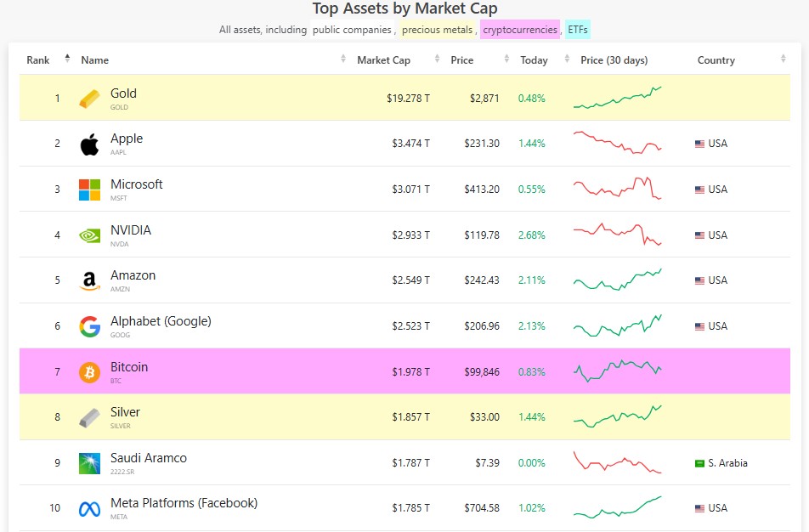809x532 pixels.
Task: Click the Bitcoin coin icon
Action: pos(89,372)
